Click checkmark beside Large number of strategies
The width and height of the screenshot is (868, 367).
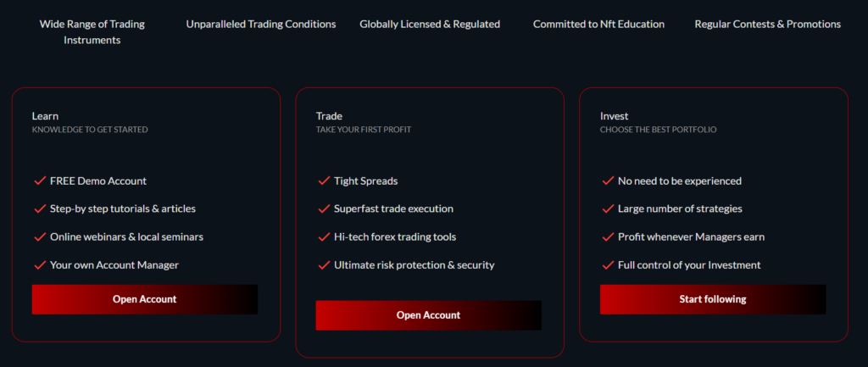click(607, 209)
